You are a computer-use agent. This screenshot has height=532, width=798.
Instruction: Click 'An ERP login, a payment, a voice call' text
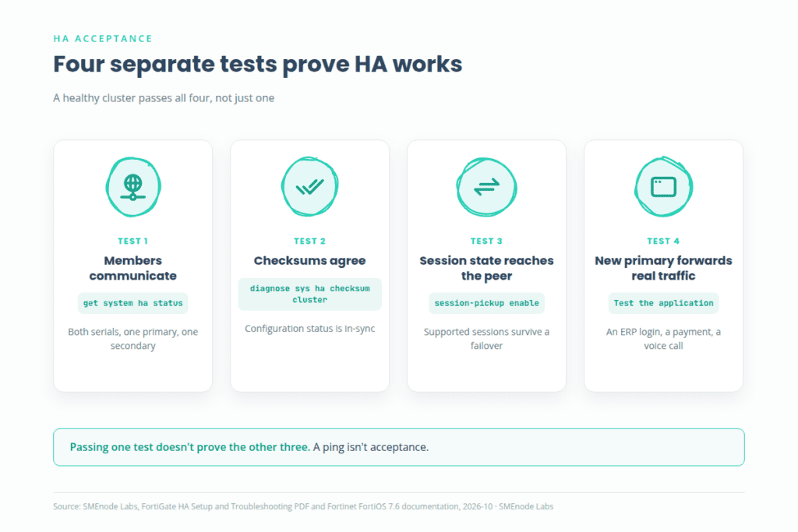(664, 339)
